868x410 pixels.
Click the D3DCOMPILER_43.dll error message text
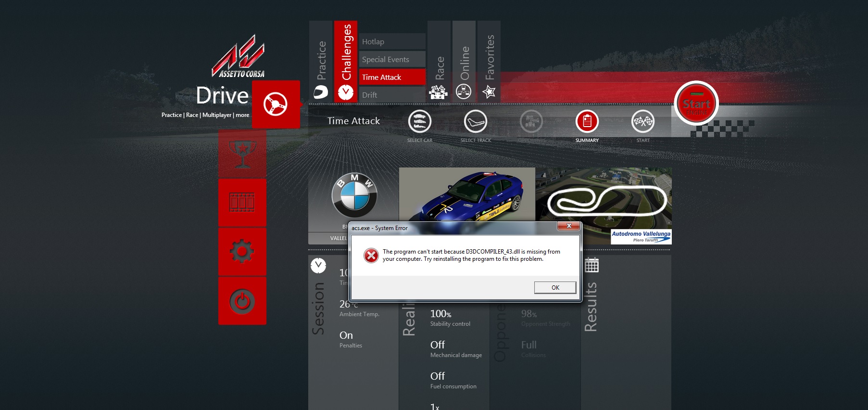pyautogui.click(x=471, y=255)
